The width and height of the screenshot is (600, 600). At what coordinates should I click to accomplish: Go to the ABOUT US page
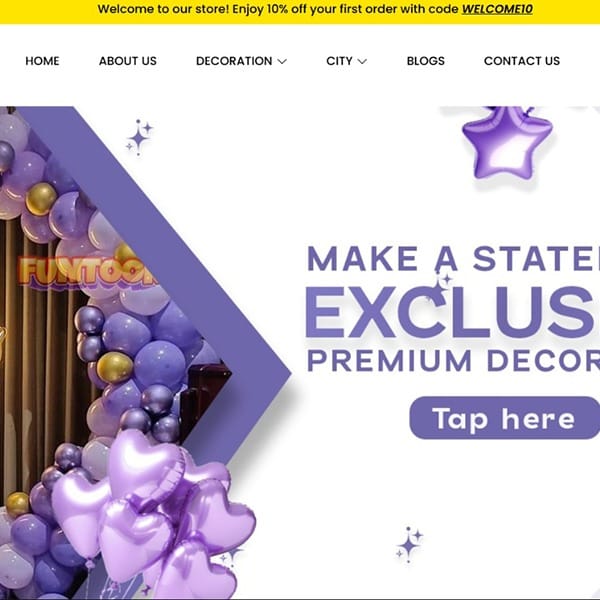coord(128,61)
